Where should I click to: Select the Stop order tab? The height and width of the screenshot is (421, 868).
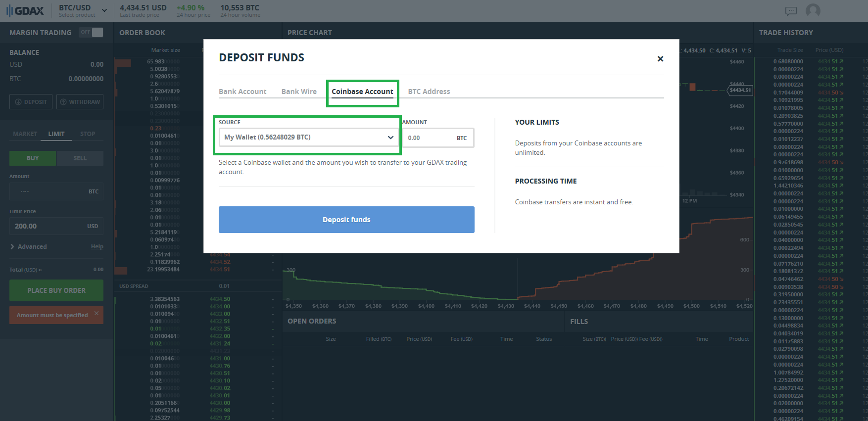pos(88,134)
